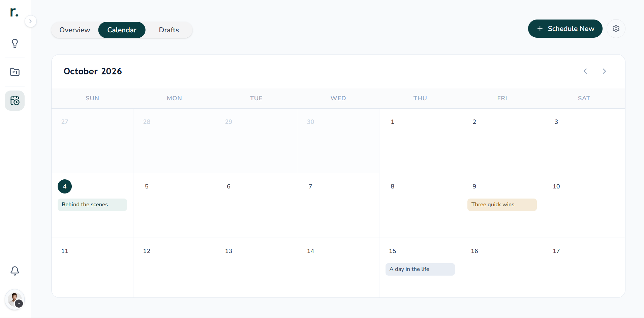Open the A day in the life event
This screenshot has height=318, width=644.
point(420,269)
